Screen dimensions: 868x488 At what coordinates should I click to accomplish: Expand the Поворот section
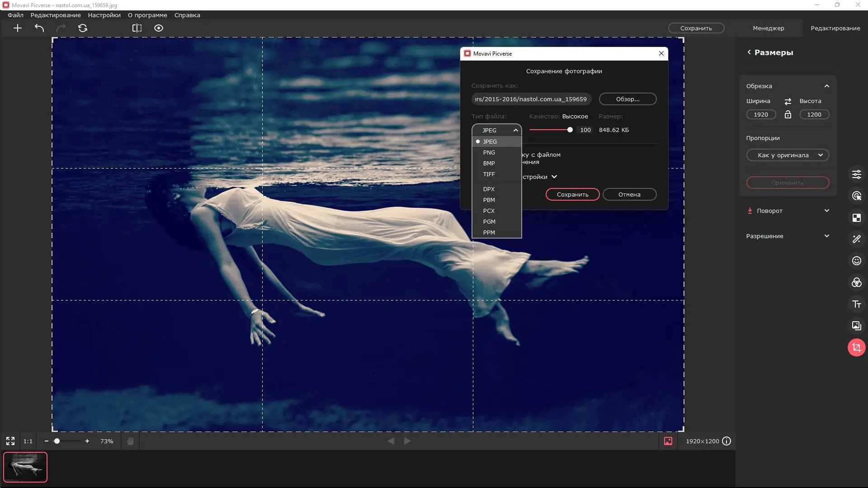(x=787, y=211)
